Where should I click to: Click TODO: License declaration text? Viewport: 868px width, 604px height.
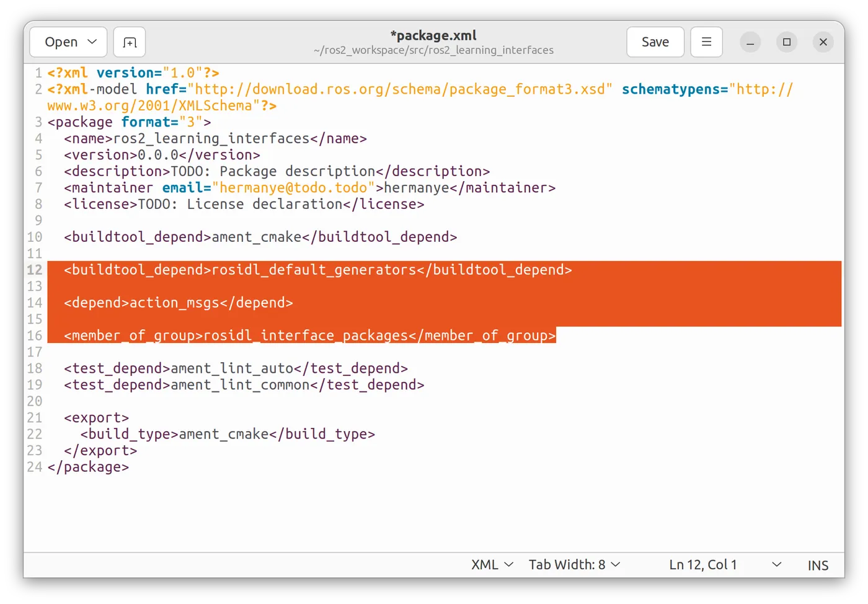[x=240, y=204]
